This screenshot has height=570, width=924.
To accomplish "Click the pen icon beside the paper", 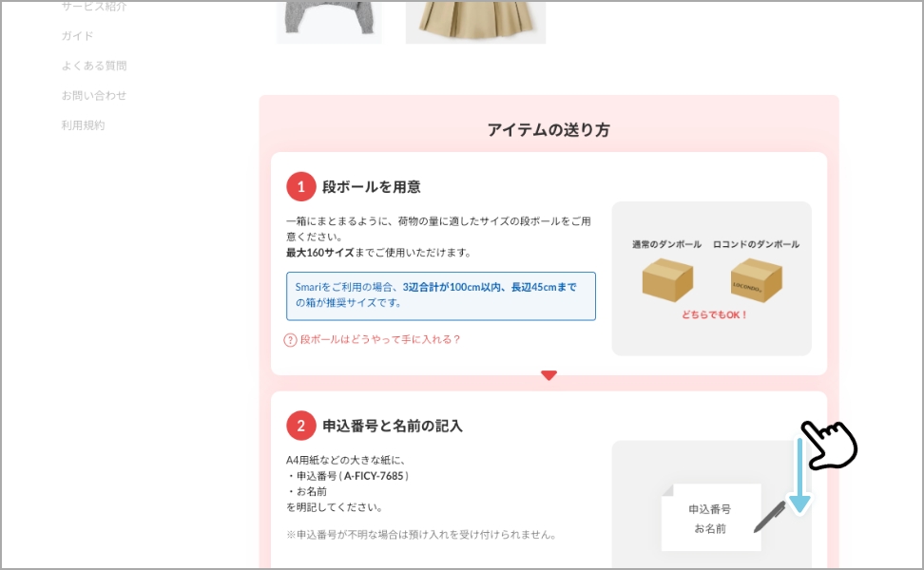I will [x=770, y=517].
